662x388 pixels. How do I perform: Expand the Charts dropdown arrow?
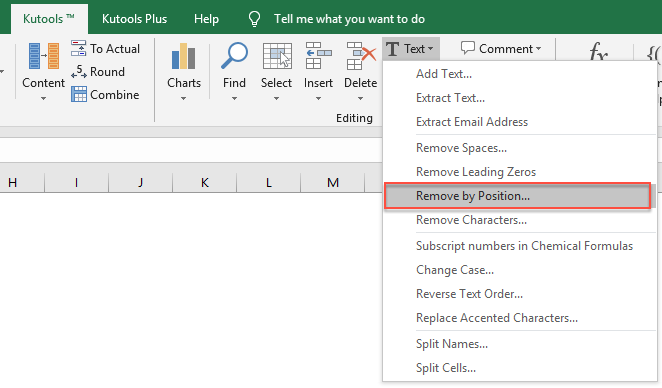click(x=184, y=98)
